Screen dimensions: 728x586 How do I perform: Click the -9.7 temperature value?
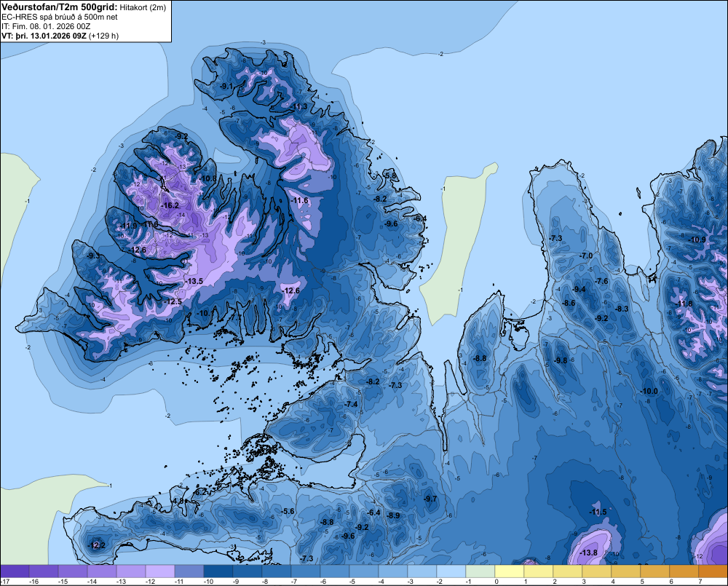(x=430, y=498)
